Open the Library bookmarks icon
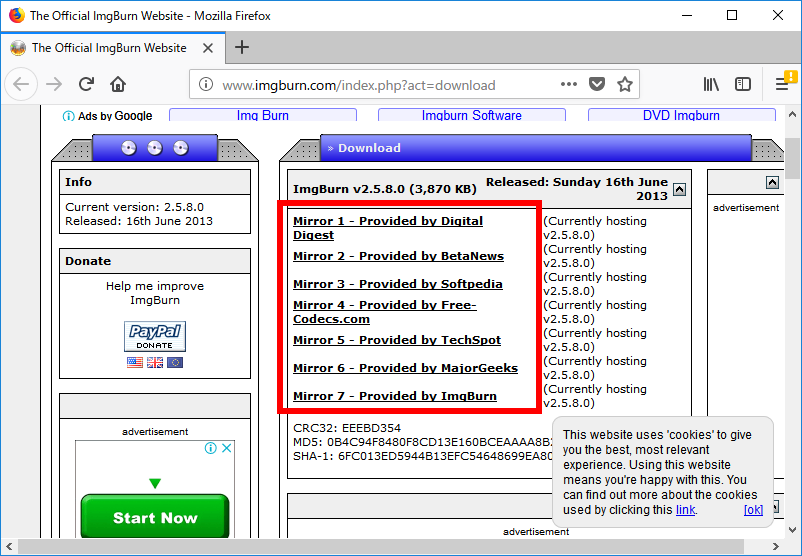 pyautogui.click(x=711, y=84)
